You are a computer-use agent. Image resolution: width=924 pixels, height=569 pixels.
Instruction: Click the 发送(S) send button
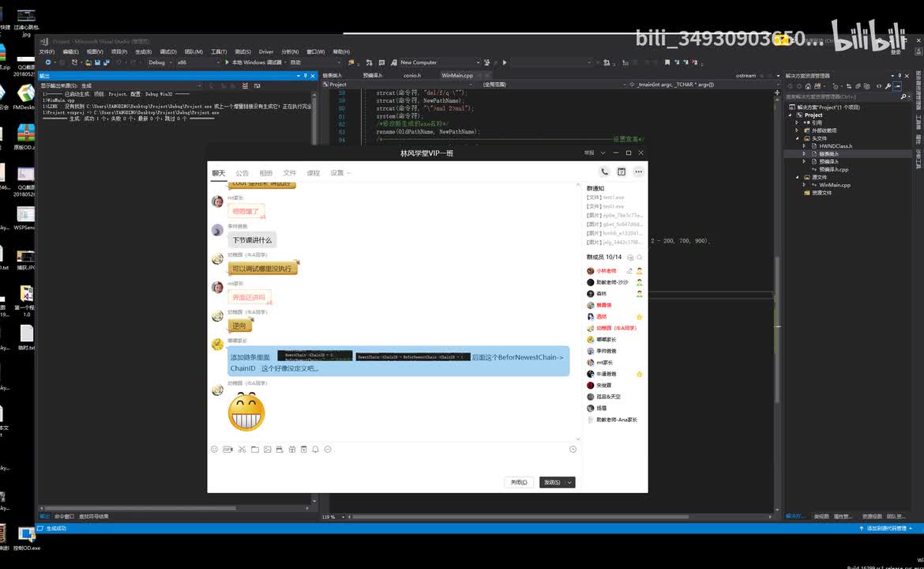click(552, 482)
